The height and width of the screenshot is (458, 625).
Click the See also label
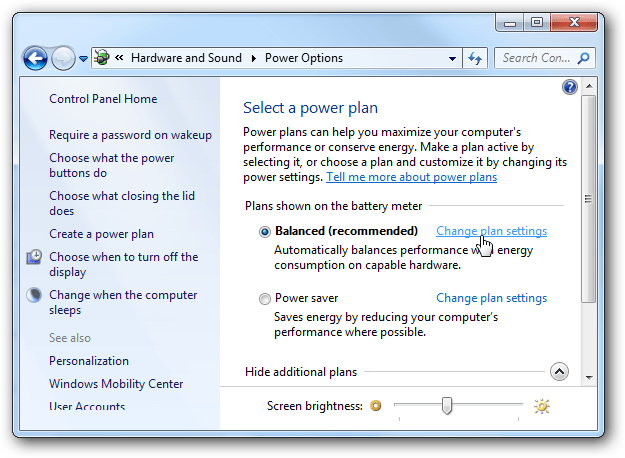(70, 338)
